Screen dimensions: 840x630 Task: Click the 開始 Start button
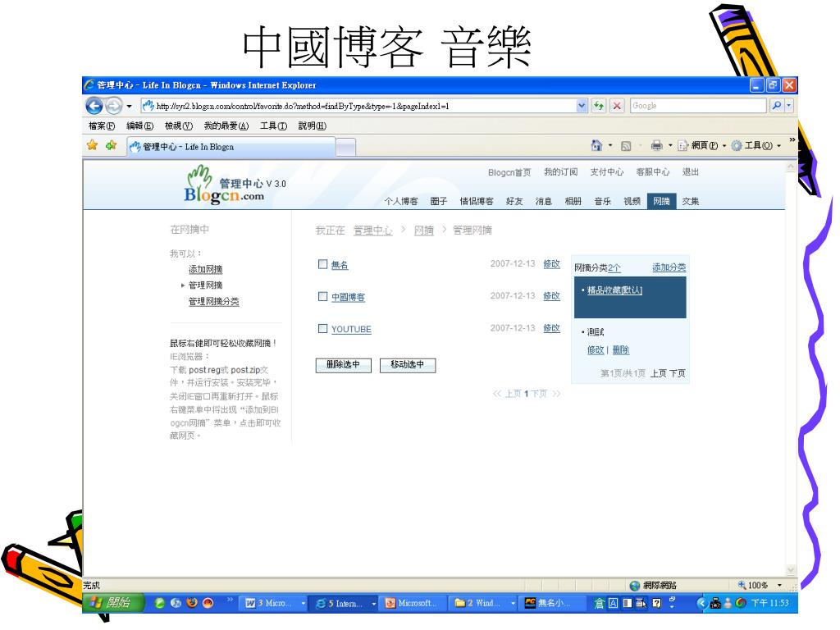(x=113, y=603)
